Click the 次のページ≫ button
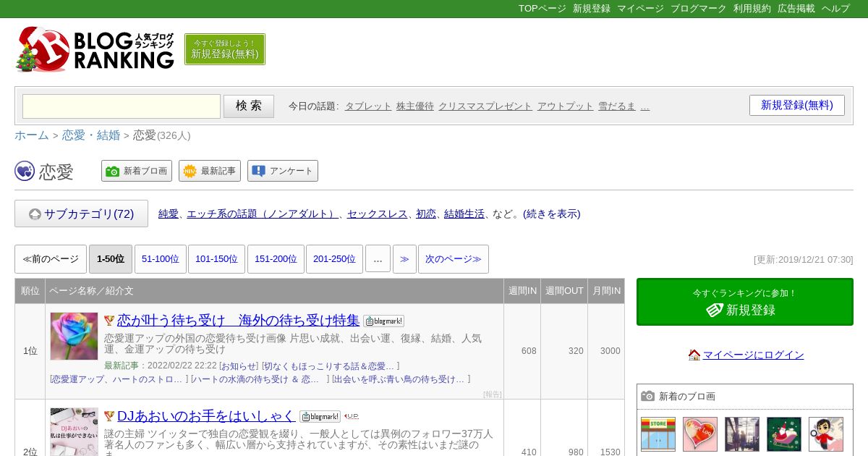Screen dimensions: 868x456 point(454,259)
